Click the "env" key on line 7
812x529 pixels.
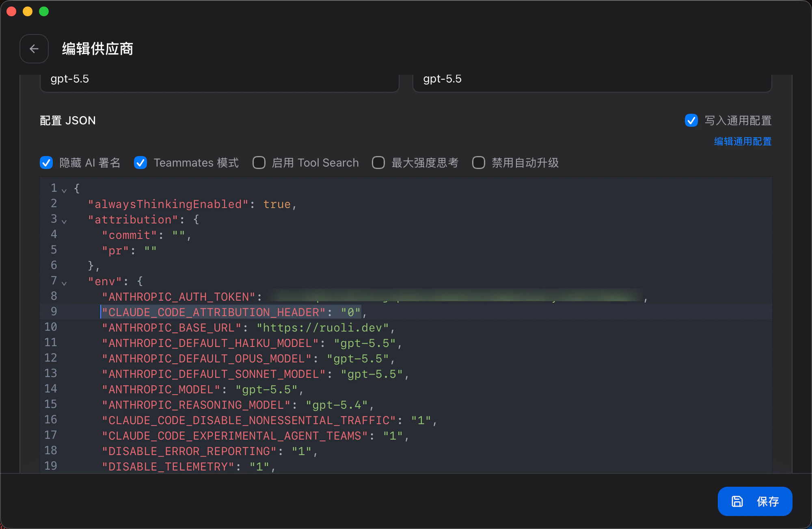tap(105, 281)
